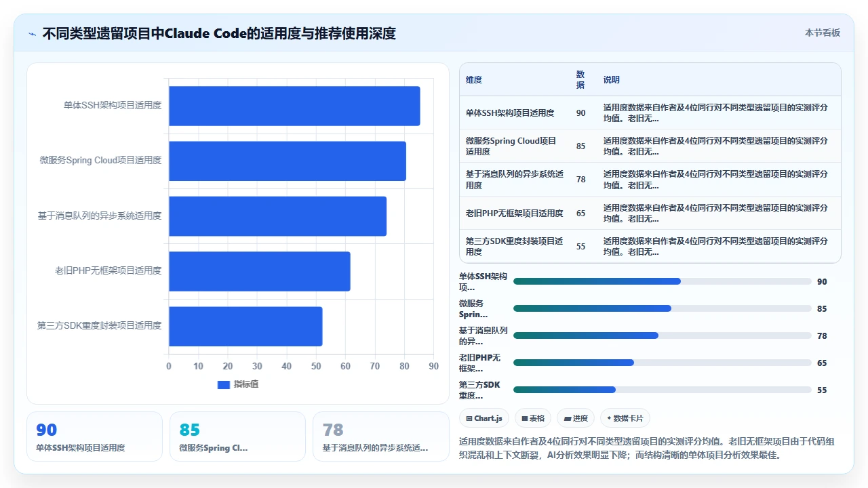Open the 85 微服务Spring Cl... data card

coord(237,436)
